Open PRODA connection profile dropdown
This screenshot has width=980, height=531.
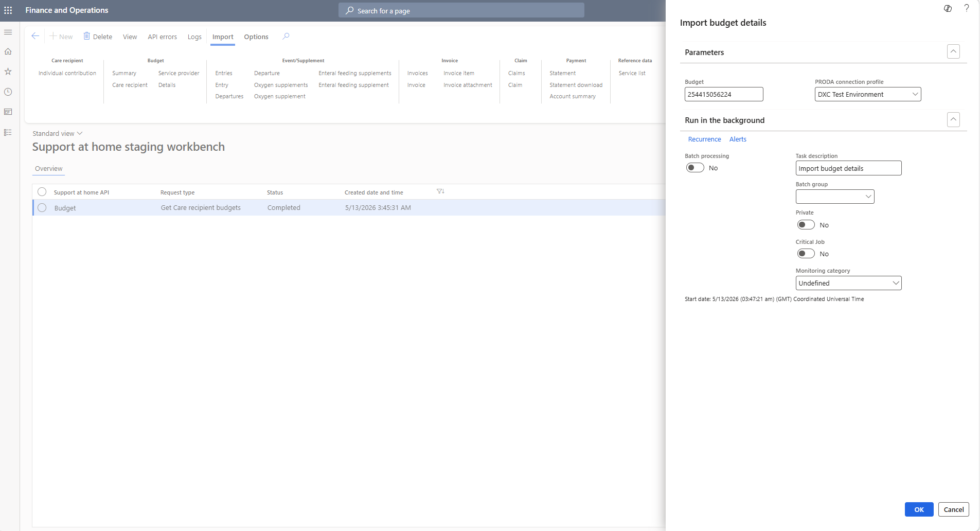coord(915,94)
